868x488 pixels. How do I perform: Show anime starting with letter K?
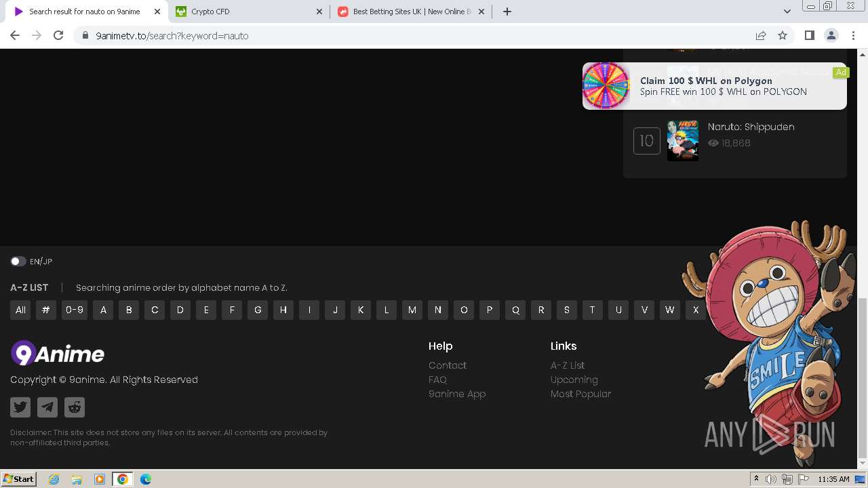[x=361, y=310]
